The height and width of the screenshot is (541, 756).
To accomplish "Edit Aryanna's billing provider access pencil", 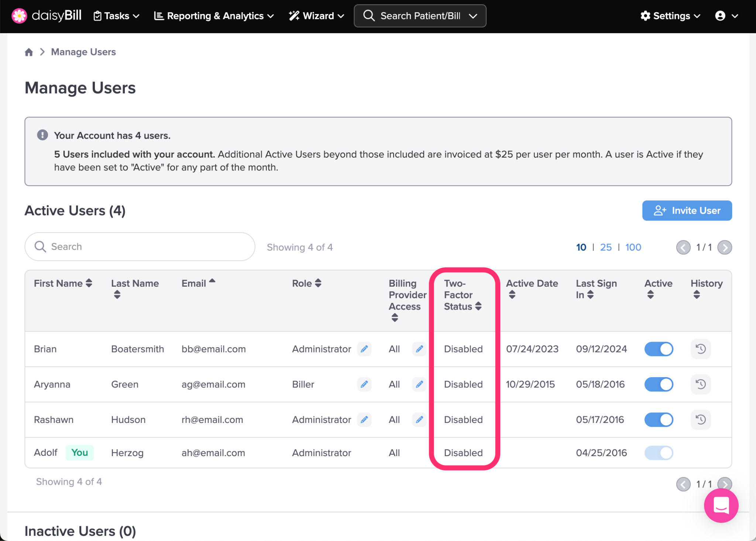I will tap(419, 385).
